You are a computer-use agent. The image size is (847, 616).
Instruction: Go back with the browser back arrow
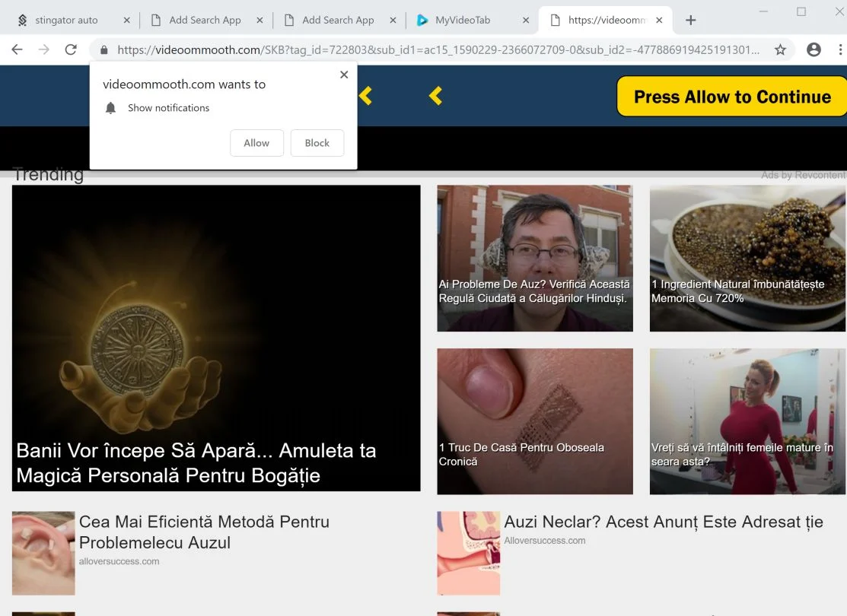[x=18, y=49]
